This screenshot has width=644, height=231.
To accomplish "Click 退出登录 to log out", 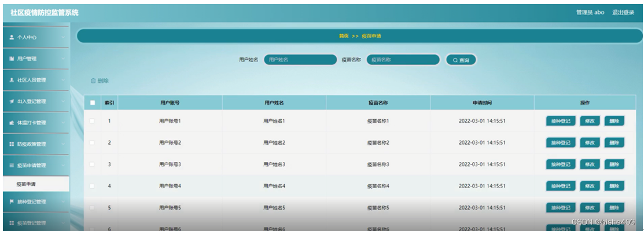I will point(623,13).
